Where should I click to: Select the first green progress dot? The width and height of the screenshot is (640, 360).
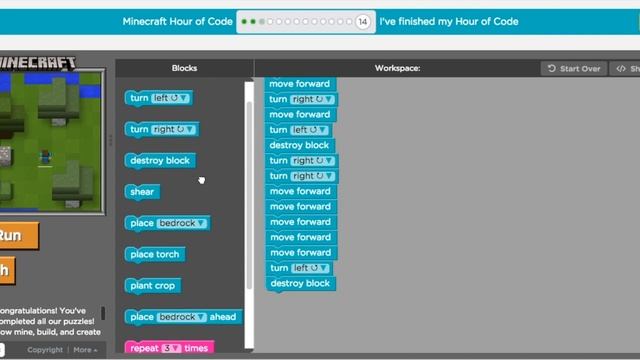244,22
